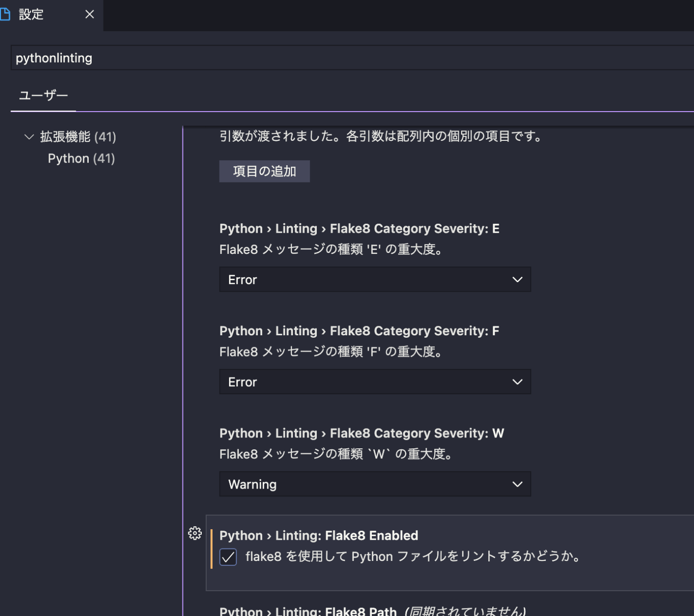Open Flake8 Category Severity: W dropdown
The height and width of the screenshot is (616, 694).
(x=375, y=484)
